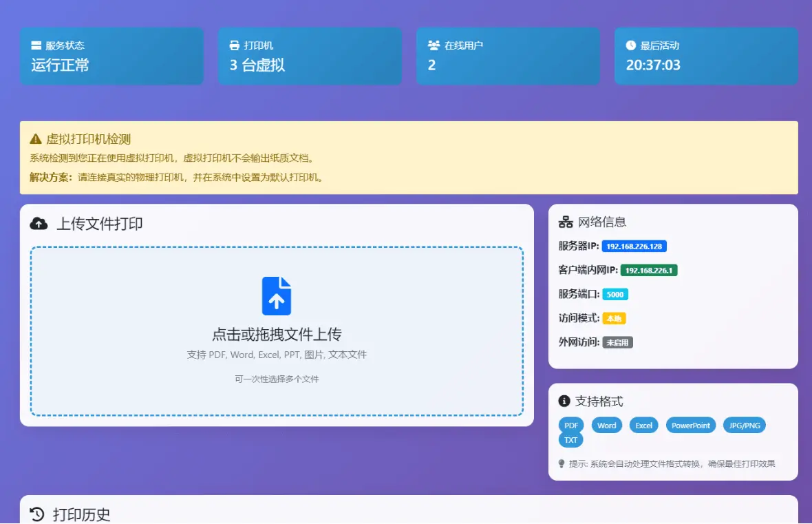The width and height of the screenshot is (812, 524).
Task: Click the warning triangle in 虚拟打印机检测 banner
Action: [x=34, y=138]
